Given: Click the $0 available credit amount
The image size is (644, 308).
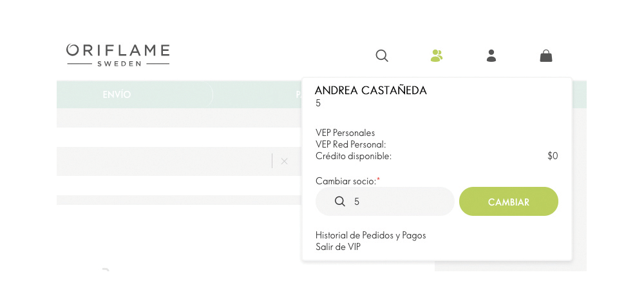Looking at the screenshot, I should [x=553, y=156].
